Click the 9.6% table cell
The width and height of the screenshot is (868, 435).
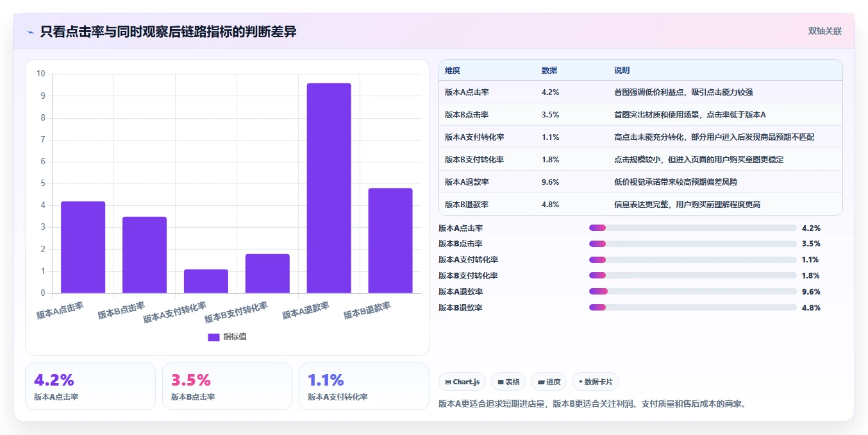[551, 182]
